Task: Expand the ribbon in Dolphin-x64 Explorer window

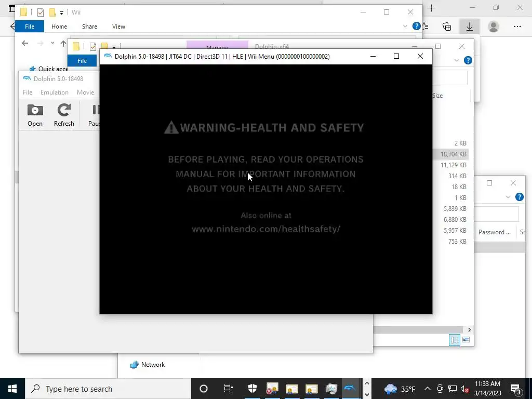Action: click(x=457, y=60)
